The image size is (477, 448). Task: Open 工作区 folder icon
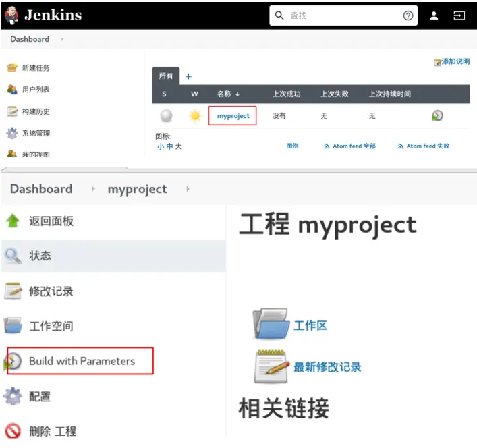(x=271, y=325)
